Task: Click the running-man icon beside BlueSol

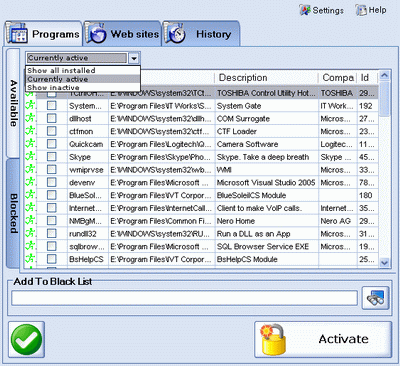Action: pyautogui.click(x=30, y=195)
